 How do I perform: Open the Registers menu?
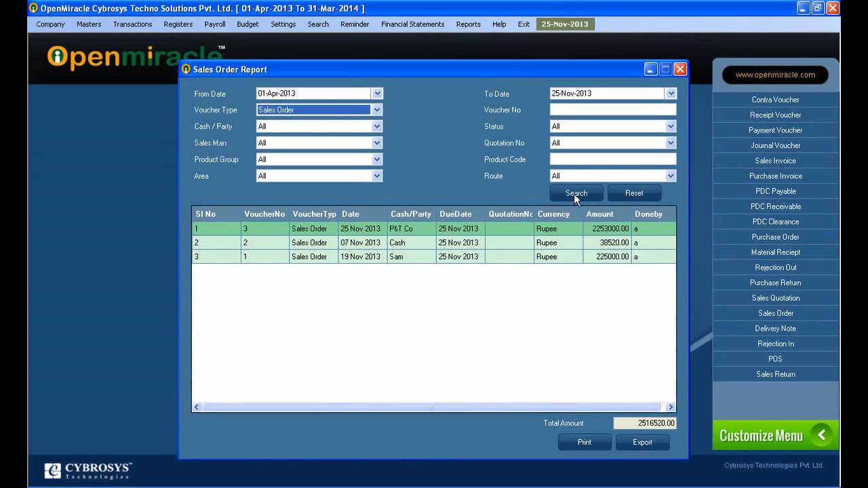point(178,24)
